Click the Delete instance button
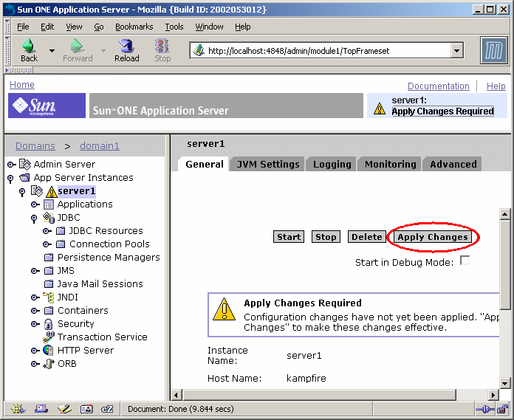The height and width of the screenshot is (420, 514). coord(366,237)
